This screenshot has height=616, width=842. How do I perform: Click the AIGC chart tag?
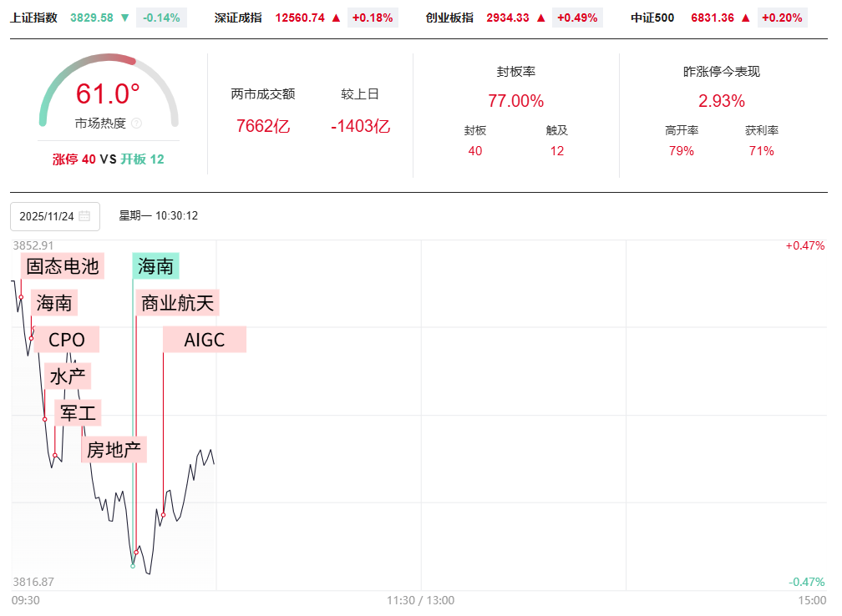[205, 340]
